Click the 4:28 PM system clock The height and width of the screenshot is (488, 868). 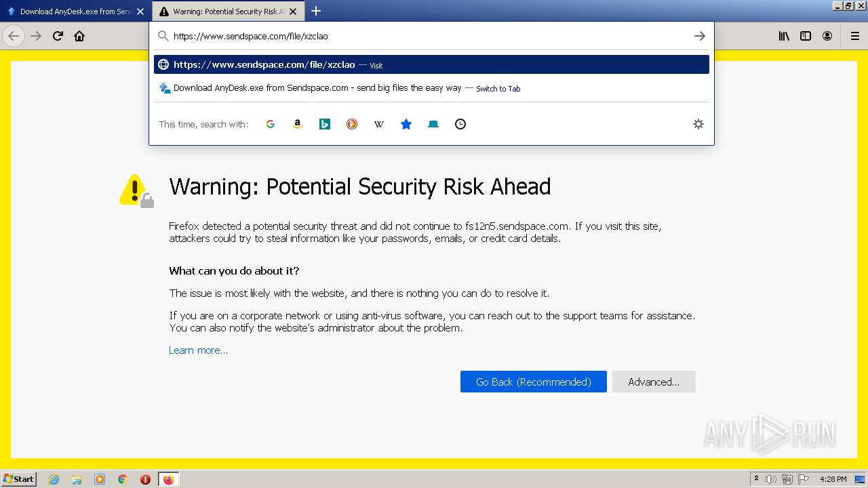[x=833, y=479]
